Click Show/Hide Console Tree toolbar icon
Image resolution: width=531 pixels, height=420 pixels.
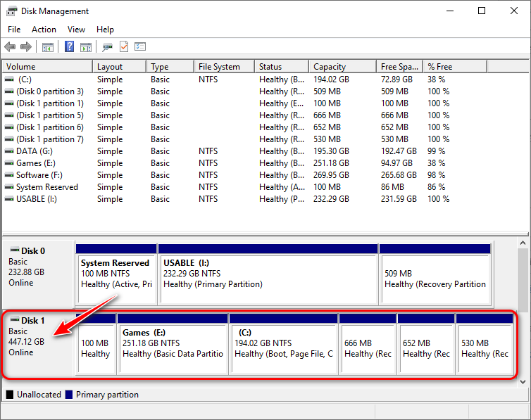click(x=48, y=47)
